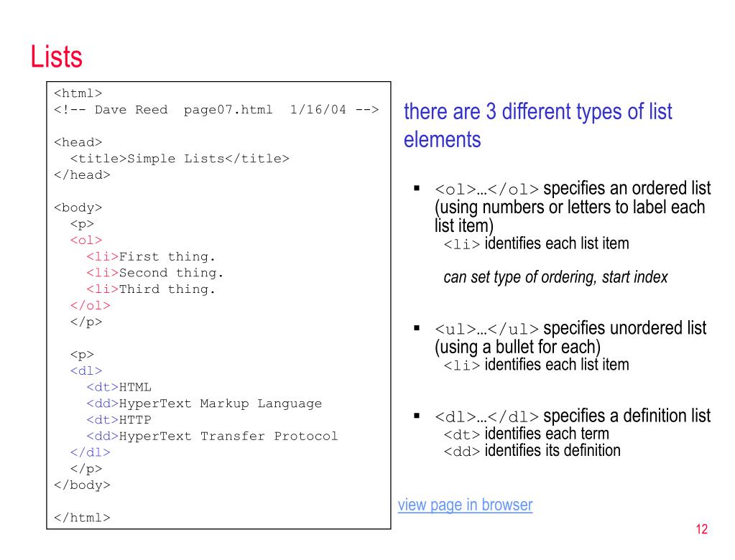Image resolution: width=735 pixels, height=560 pixels.
Task: Click the 'Lists' slide title
Action: click(56, 57)
